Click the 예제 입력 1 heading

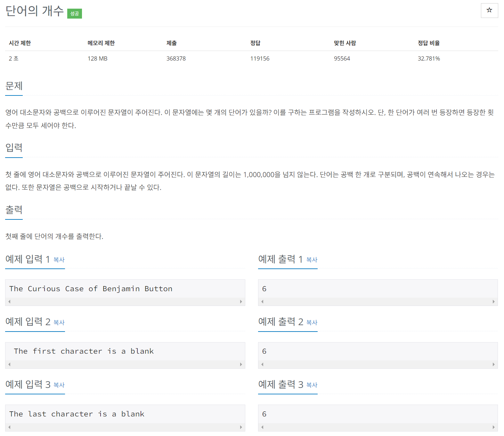[28, 259]
